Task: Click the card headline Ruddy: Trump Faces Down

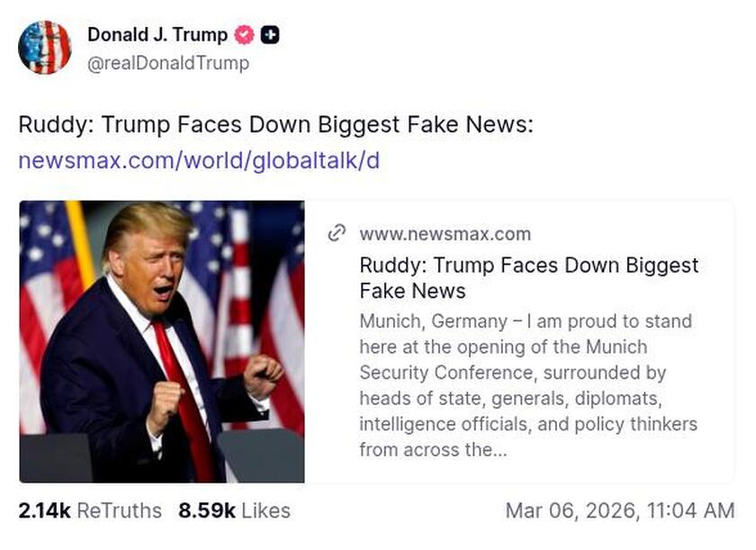Action: tap(529, 266)
